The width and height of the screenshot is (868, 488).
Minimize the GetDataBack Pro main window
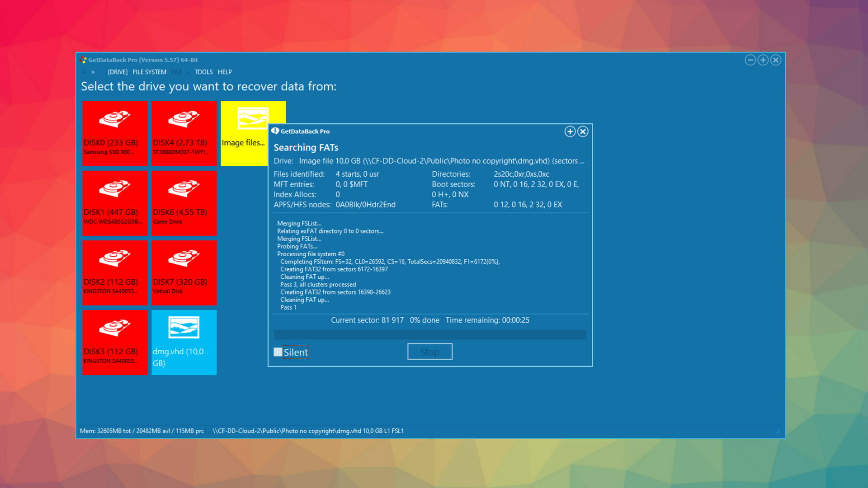tap(750, 60)
